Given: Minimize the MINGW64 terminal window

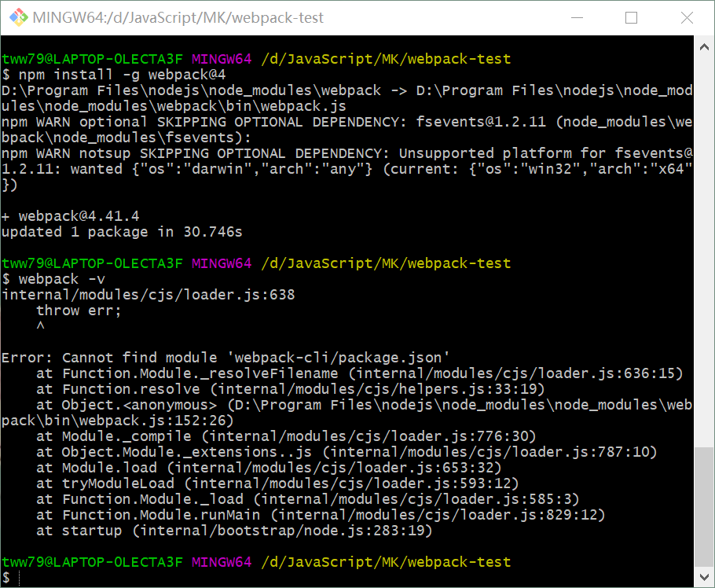Looking at the screenshot, I should pos(577,18).
